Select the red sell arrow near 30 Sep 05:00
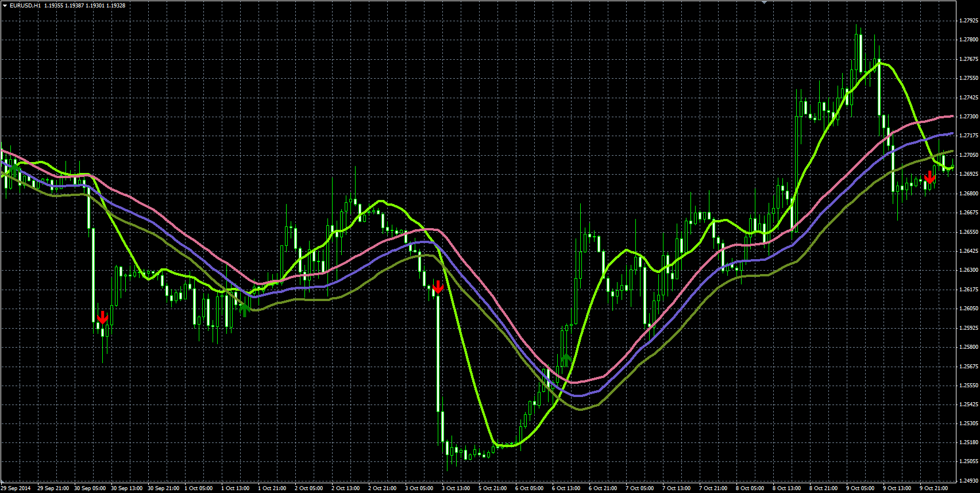Image resolution: width=980 pixels, height=493 pixels. pos(102,318)
